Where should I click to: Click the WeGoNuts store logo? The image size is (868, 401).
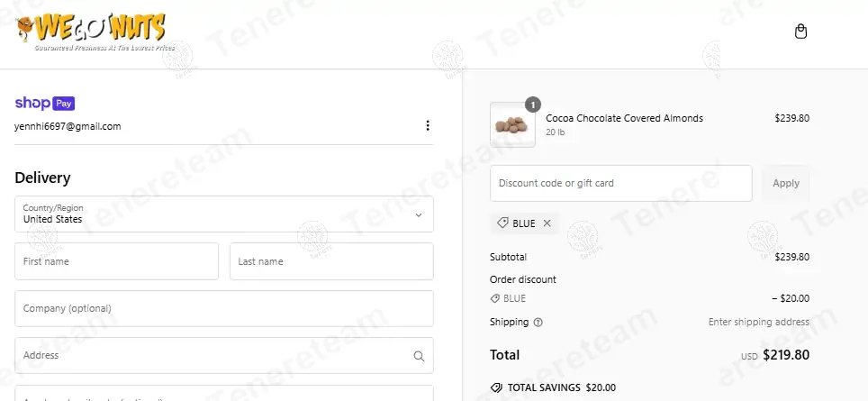(x=94, y=32)
